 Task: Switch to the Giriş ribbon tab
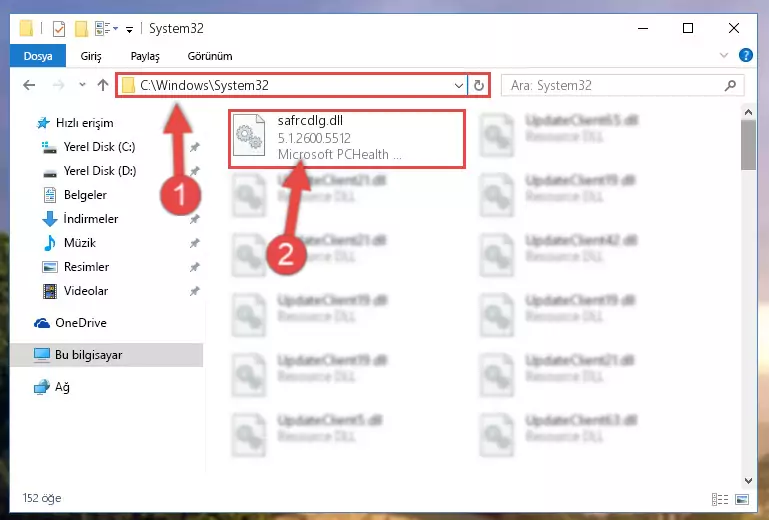pos(91,56)
